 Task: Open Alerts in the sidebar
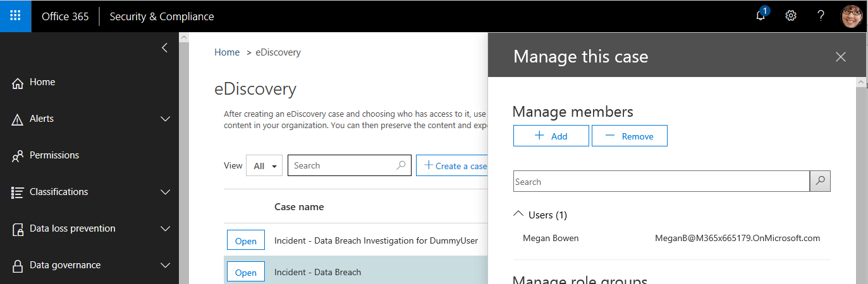click(x=42, y=119)
